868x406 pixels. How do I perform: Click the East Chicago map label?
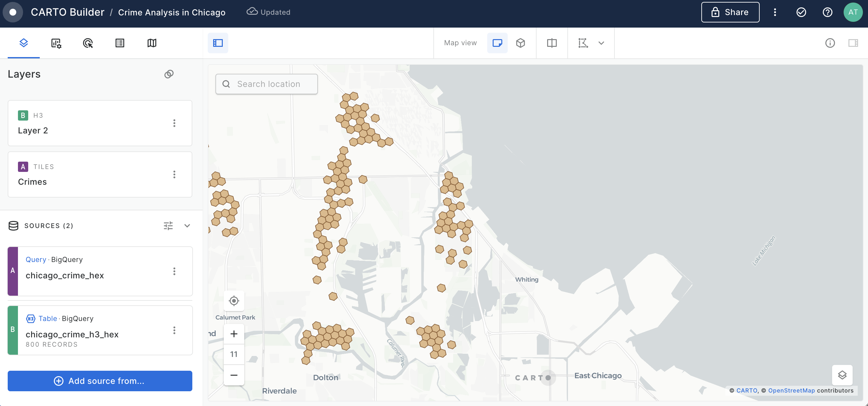click(x=598, y=375)
